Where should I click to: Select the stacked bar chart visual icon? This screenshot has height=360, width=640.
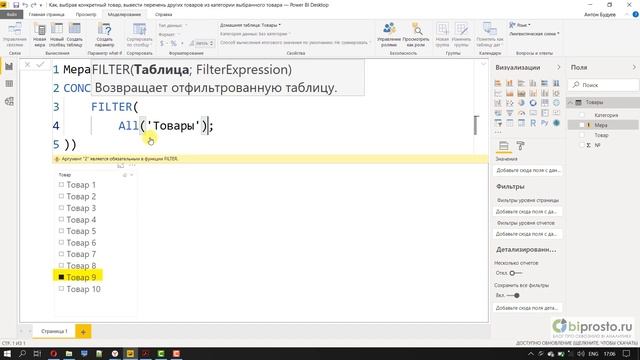tap(498, 83)
